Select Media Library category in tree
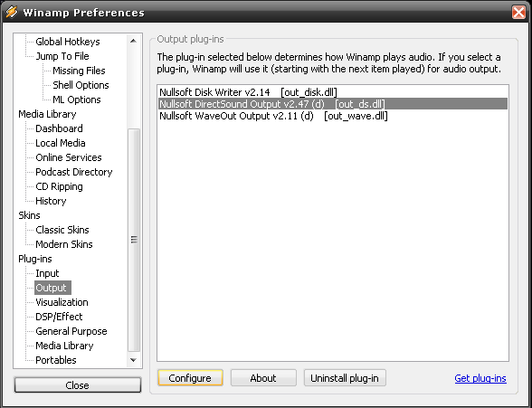532x408 pixels. click(x=47, y=114)
